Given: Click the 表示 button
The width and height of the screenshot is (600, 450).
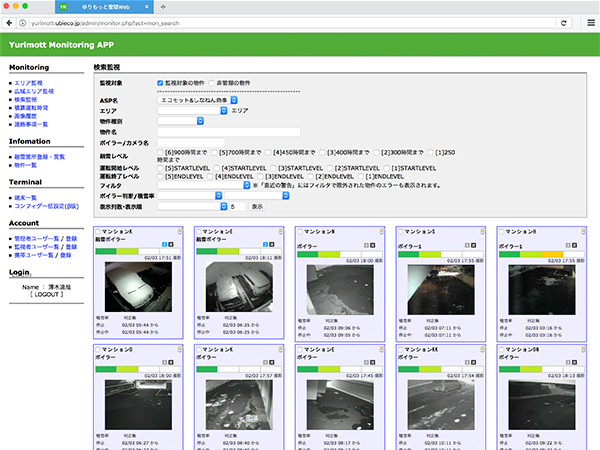Looking at the screenshot, I should [257, 206].
